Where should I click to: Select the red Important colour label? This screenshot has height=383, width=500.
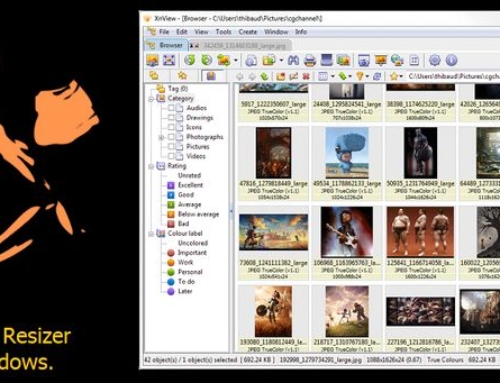pyautogui.click(x=192, y=253)
